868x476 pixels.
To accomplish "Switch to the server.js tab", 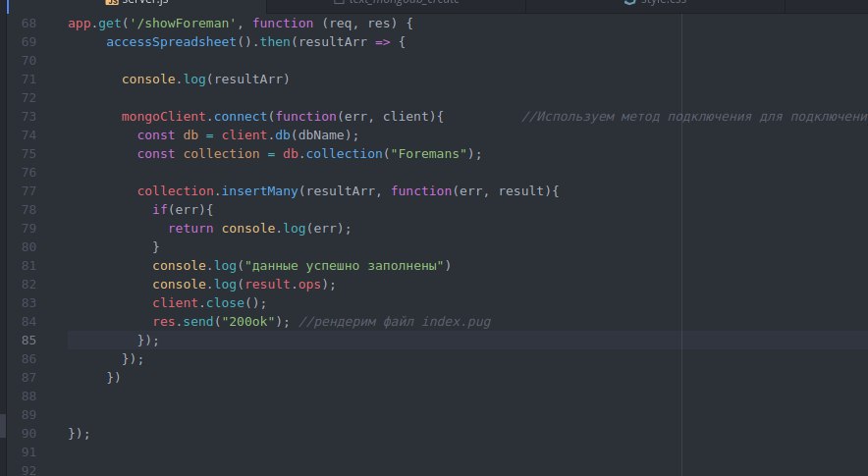I will 138,3.
